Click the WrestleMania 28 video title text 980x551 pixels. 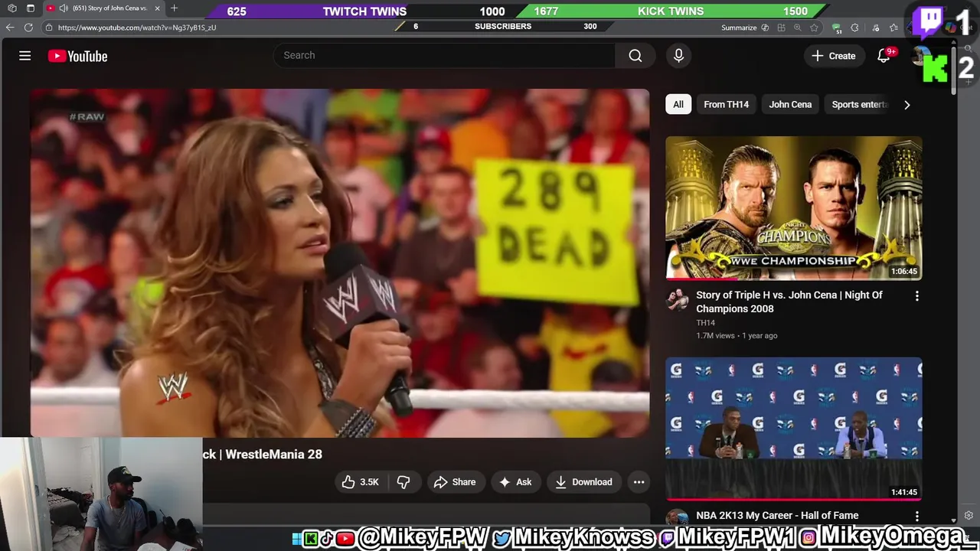point(263,454)
